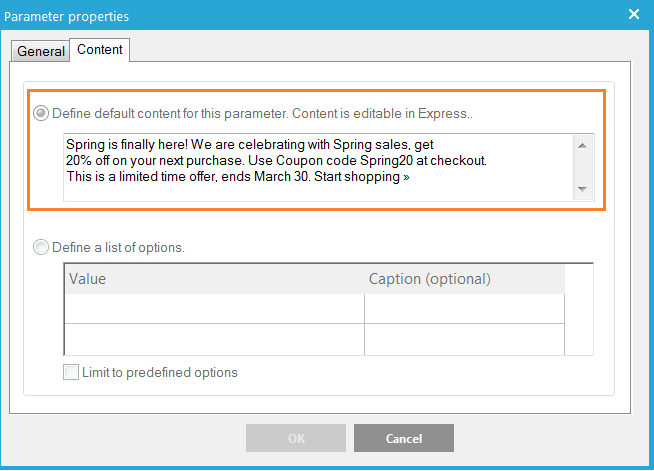Viewport: 654px width, 471px height.
Task: Click the second row Caption cell
Action: (x=464, y=339)
